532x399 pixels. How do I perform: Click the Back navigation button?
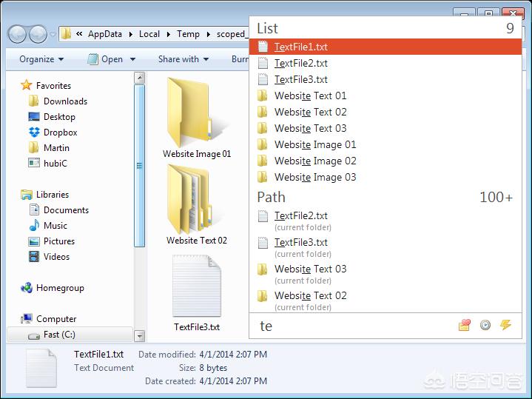pyautogui.click(x=16, y=34)
